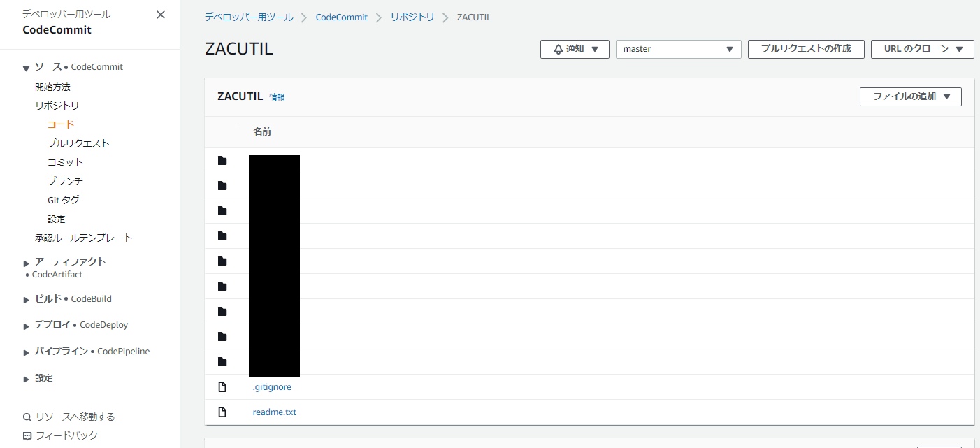Select ブランチ in the sidebar
This screenshot has height=448, width=980.
coord(65,180)
